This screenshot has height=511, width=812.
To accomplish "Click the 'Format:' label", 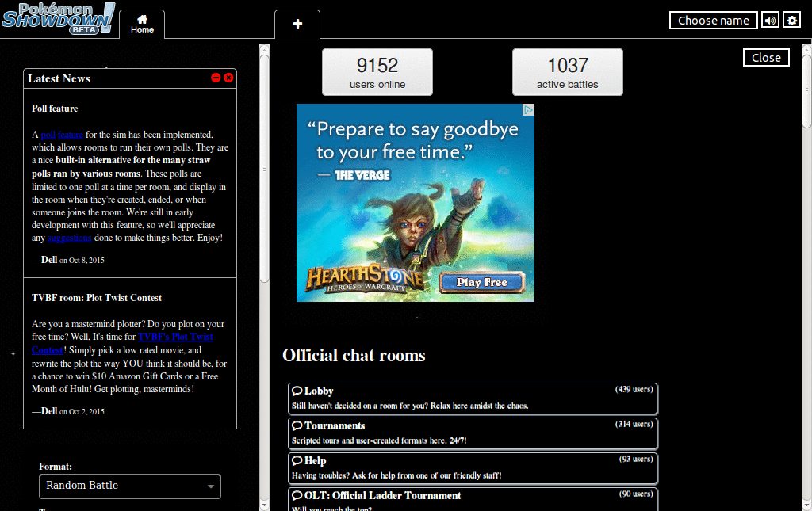I will point(56,467).
